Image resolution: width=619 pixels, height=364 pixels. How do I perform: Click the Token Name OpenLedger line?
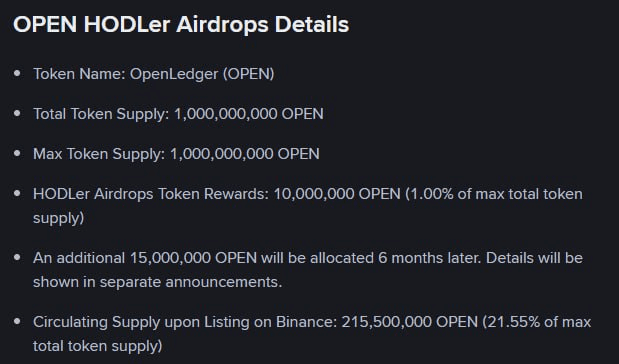pos(154,74)
